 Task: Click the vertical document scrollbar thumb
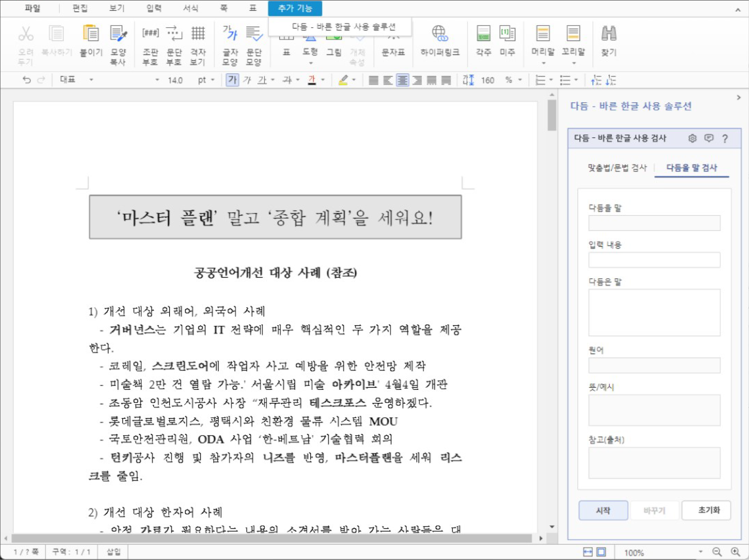pos(552,115)
